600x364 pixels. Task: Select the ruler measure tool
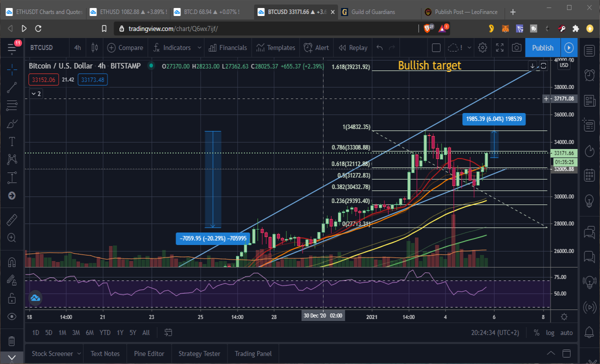[12, 220]
